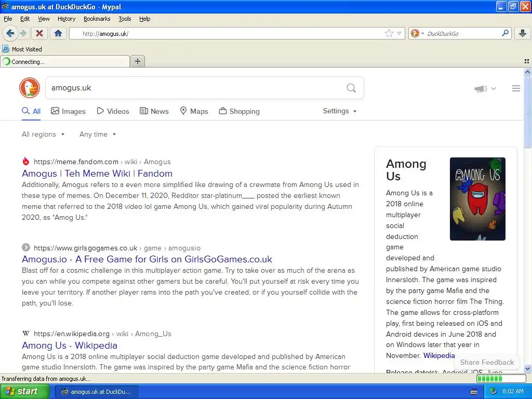Expand the chevron next to the megaphone
This screenshot has width=532, height=399.
(x=494, y=88)
